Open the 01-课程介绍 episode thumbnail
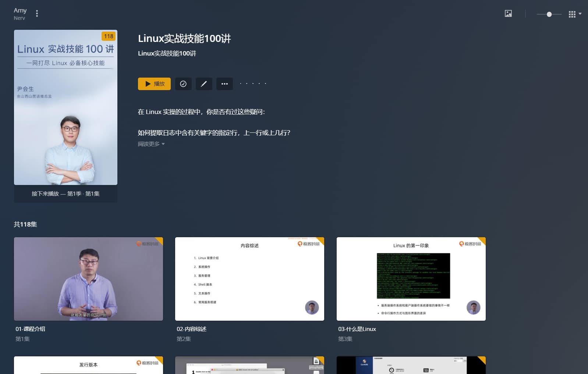The width and height of the screenshot is (588, 374). click(x=88, y=279)
